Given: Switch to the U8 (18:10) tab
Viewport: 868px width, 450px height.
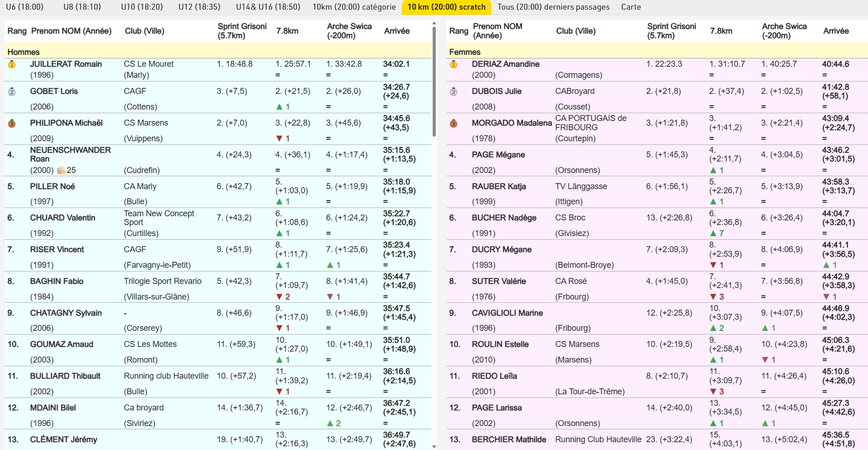Looking at the screenshot, I should (x=82, y=7).
